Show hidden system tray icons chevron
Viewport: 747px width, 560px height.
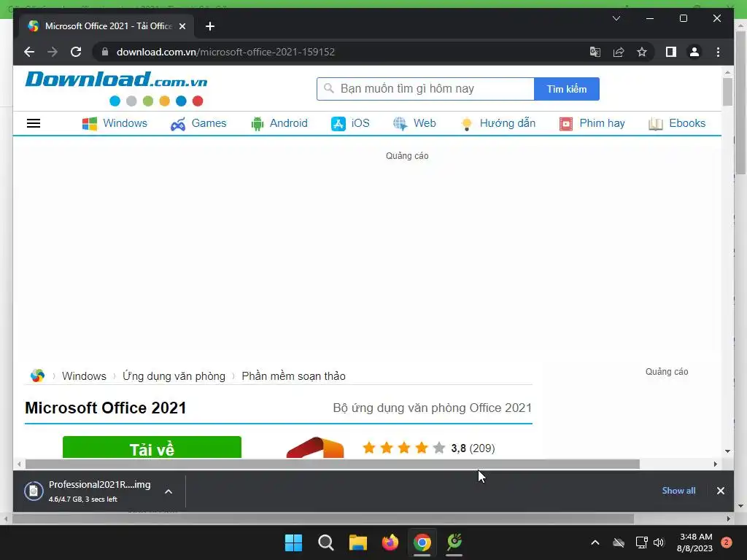point(595,542)
